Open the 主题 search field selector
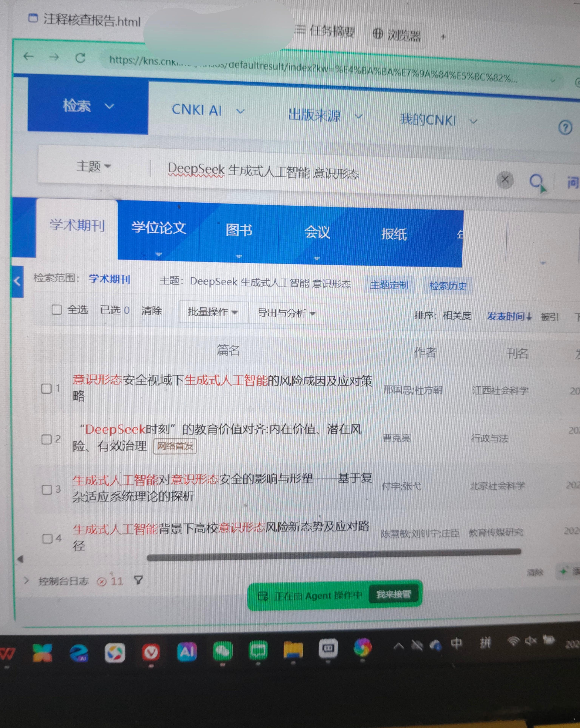580x728 pixels. [x=93, y=166]
